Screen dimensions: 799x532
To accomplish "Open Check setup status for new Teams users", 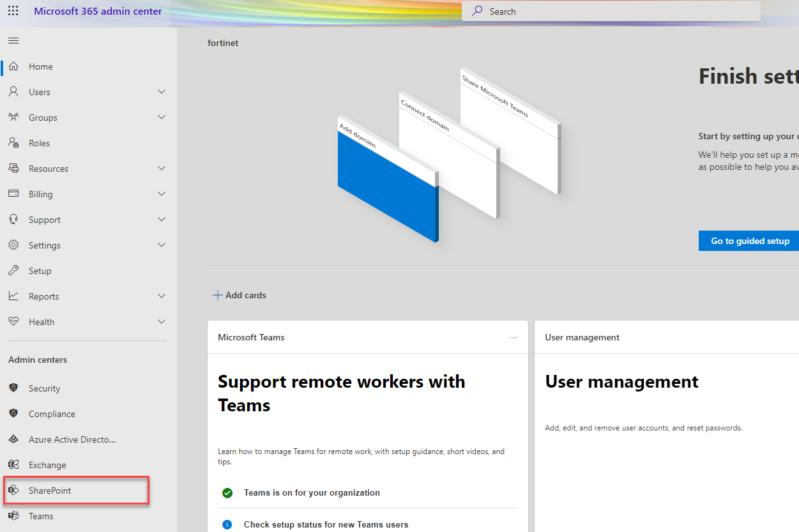I will click(x=326, y=525).
